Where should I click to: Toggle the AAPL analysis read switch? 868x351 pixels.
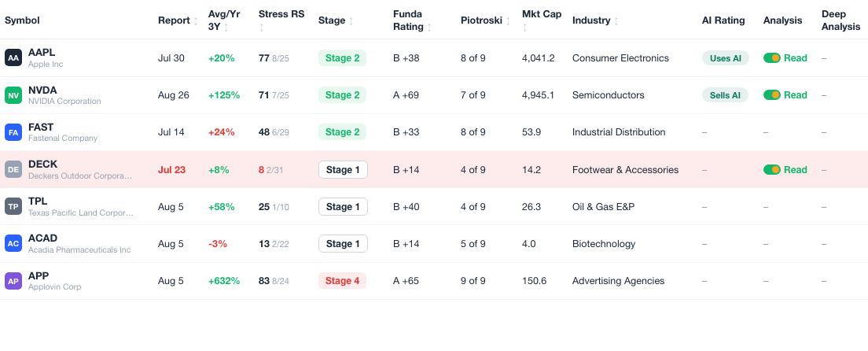coord(771,57)
